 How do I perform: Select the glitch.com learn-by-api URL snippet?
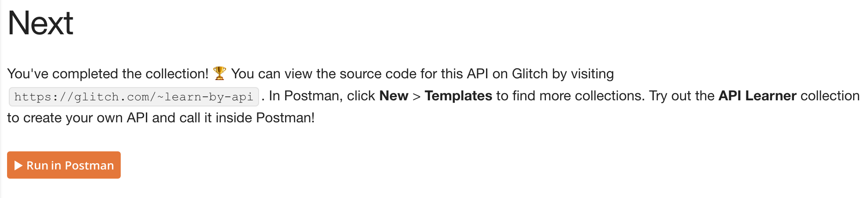pyautogui.click(x=134, y=96)
